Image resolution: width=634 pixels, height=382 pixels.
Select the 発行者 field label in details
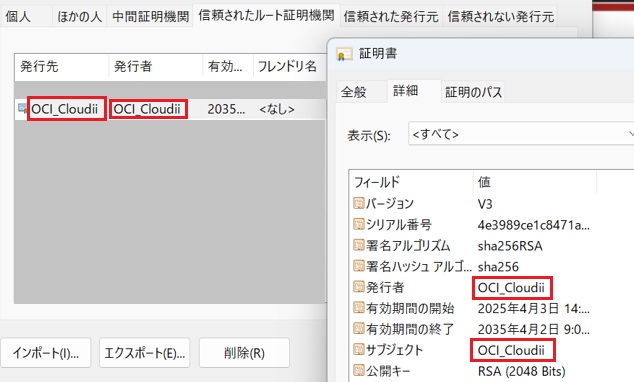385,287
